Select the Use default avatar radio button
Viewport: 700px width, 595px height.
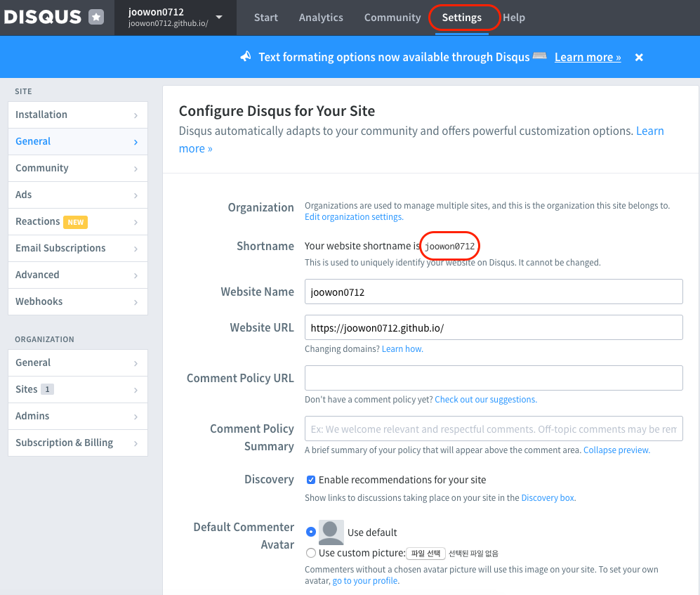(x=311, y=532)
